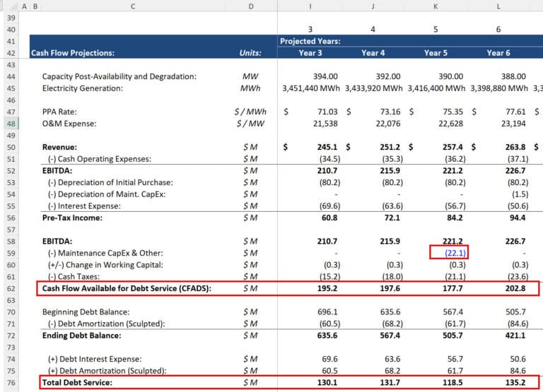
Task: Select the 'Year 5' column heading cell
Action: click(x=436, y=53)
